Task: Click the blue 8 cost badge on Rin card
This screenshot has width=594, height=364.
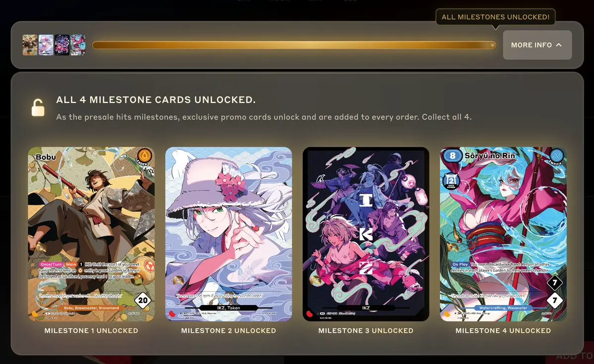Action: pos(452,156)
